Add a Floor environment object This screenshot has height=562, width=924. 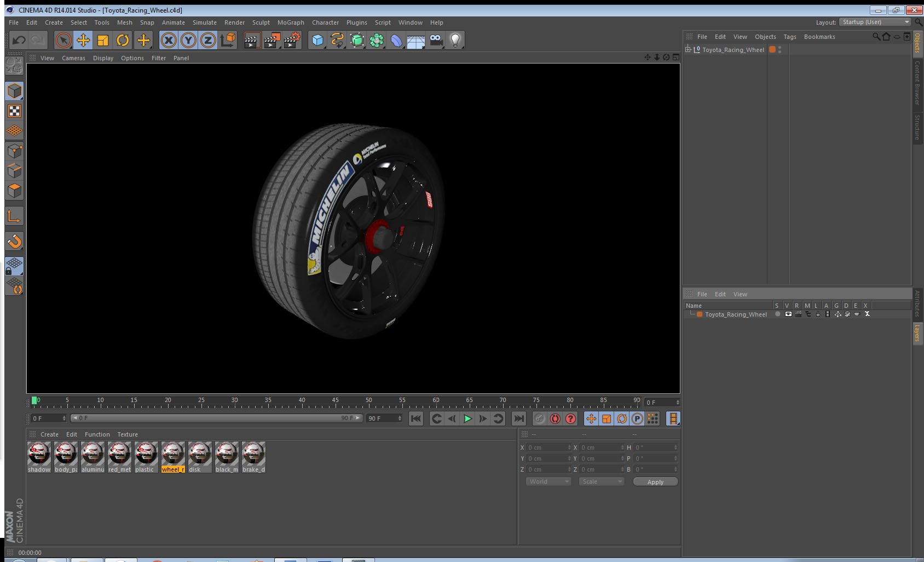(x=416, y=40)
